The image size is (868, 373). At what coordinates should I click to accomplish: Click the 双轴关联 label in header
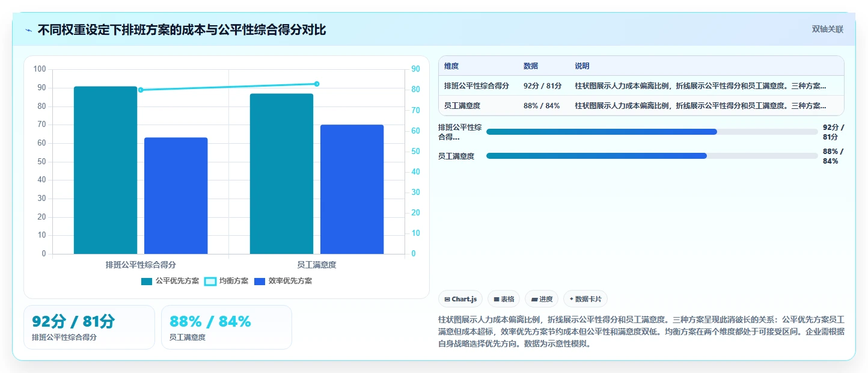[x=828, y=29]
